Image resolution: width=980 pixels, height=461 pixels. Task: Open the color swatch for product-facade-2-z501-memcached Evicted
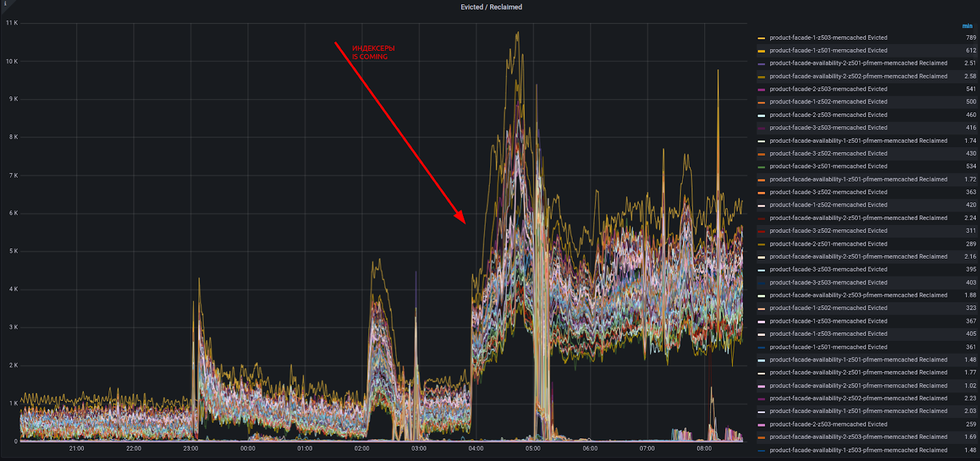(x=761, y=244)
